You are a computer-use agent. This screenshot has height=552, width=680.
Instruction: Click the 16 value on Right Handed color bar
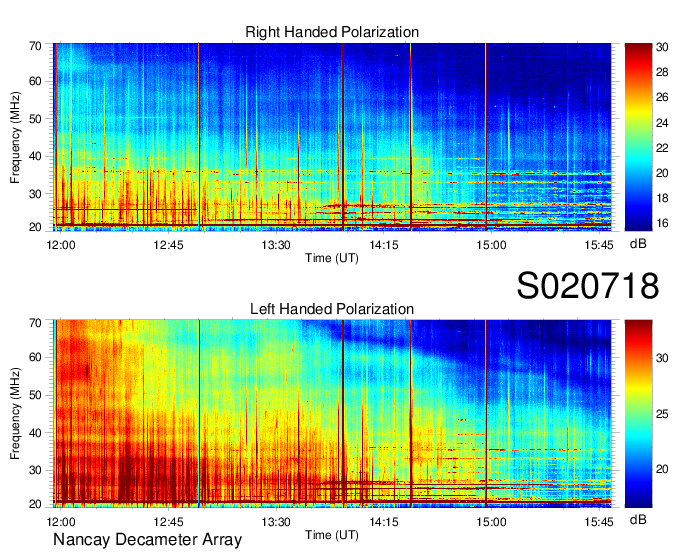pos(662,223)
